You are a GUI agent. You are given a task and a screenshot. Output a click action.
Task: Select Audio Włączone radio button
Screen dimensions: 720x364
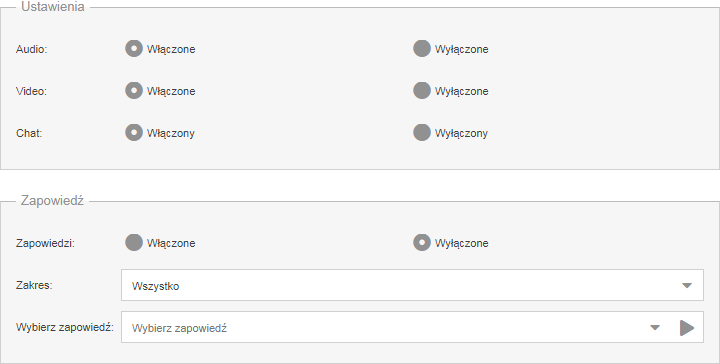click(134, 49)
